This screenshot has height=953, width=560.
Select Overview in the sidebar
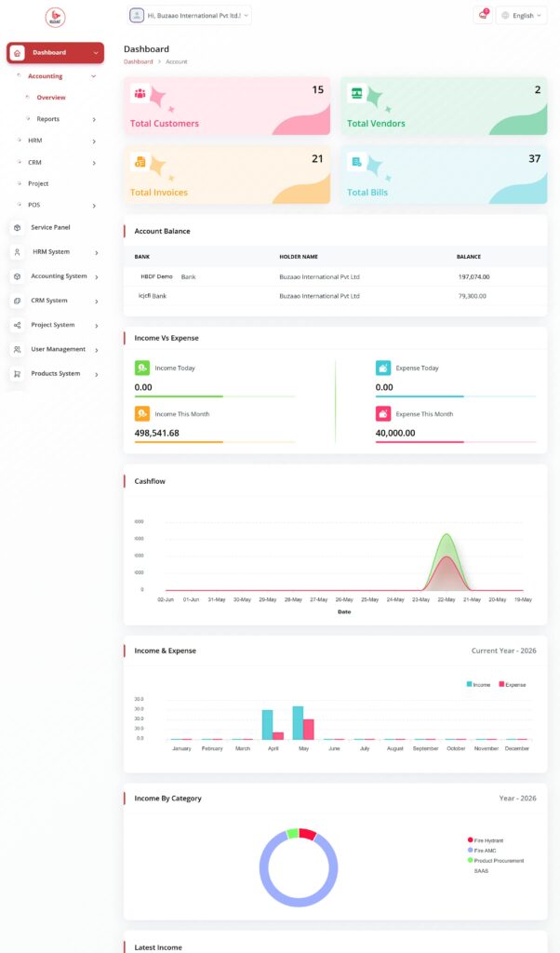51,97
